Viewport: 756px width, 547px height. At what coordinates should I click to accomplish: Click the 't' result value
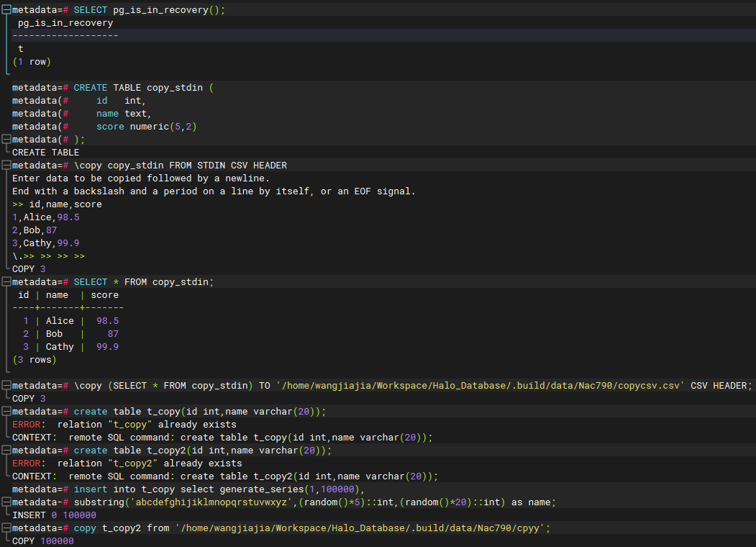coord(21,49)
